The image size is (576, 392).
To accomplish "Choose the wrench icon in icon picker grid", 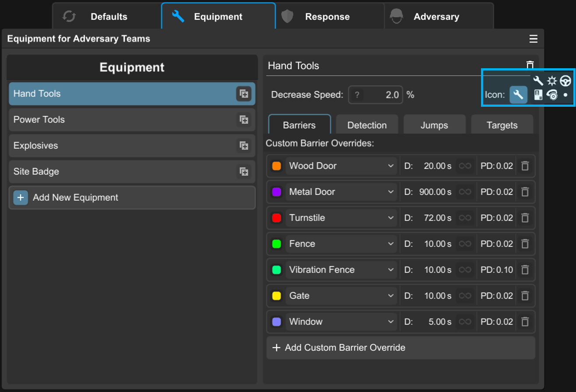I will (538, 80).
